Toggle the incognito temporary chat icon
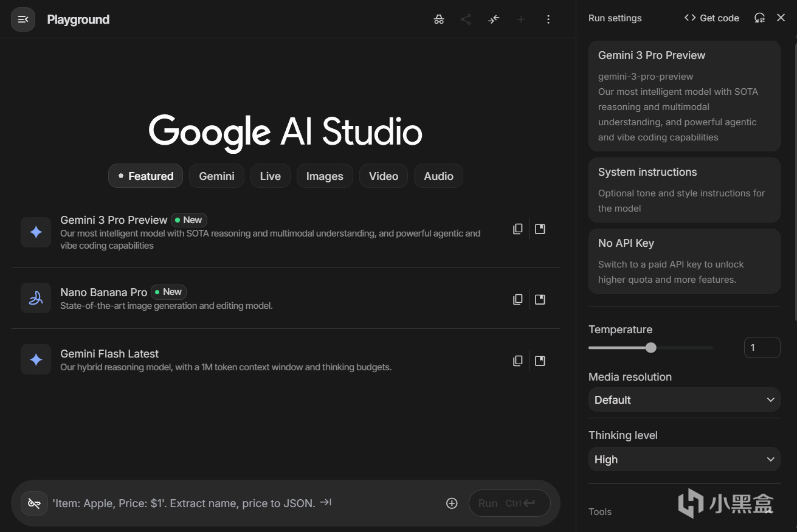This screenshot has width=797, height=532. pyautogui.click(x=439, y=19)
